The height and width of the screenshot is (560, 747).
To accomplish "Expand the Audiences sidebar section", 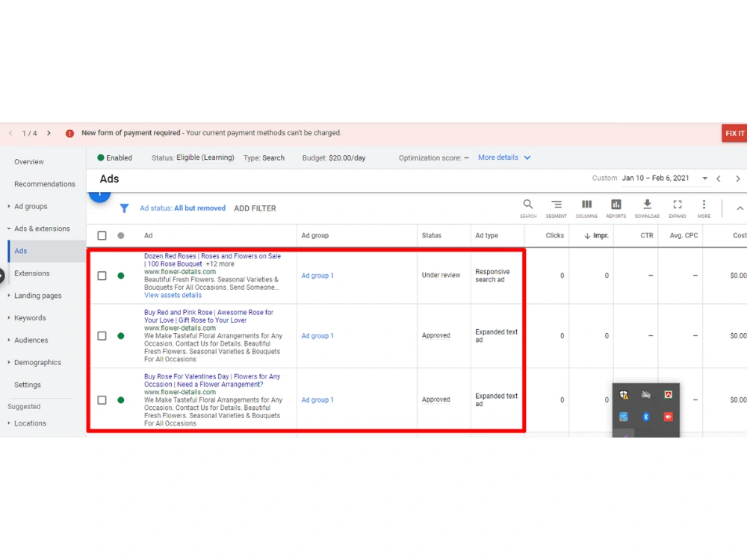I will click(9, 340).
